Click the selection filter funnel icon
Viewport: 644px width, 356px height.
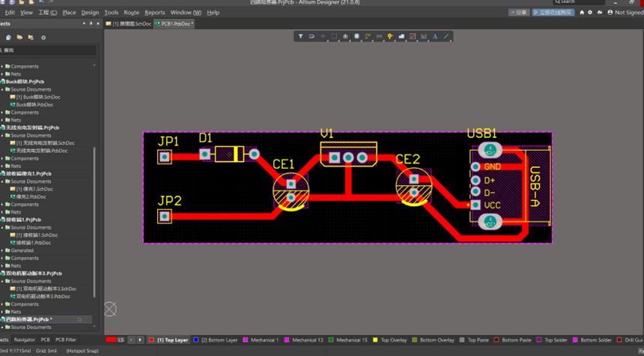(301, 36)
